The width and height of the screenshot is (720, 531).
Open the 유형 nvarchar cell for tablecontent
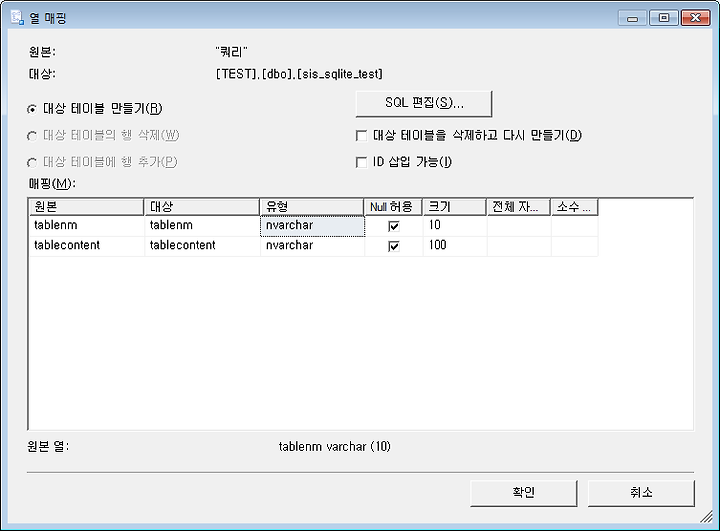pos(312,246)
